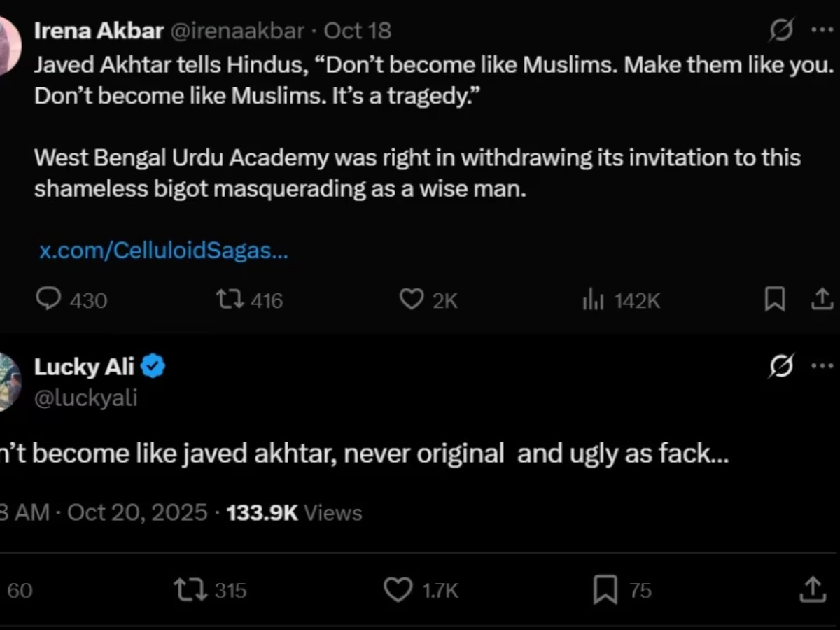
Task: Reply to Irena Akbar's tweet
Action: click(49, 300)
